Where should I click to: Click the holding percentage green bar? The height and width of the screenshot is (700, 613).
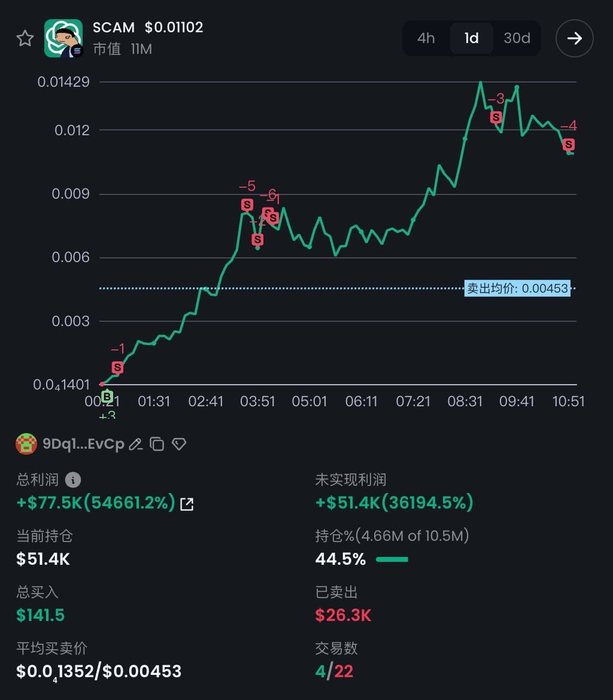392,559
